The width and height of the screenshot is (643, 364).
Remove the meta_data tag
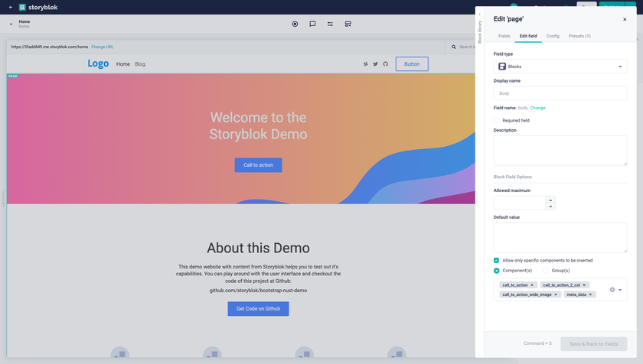590,294
